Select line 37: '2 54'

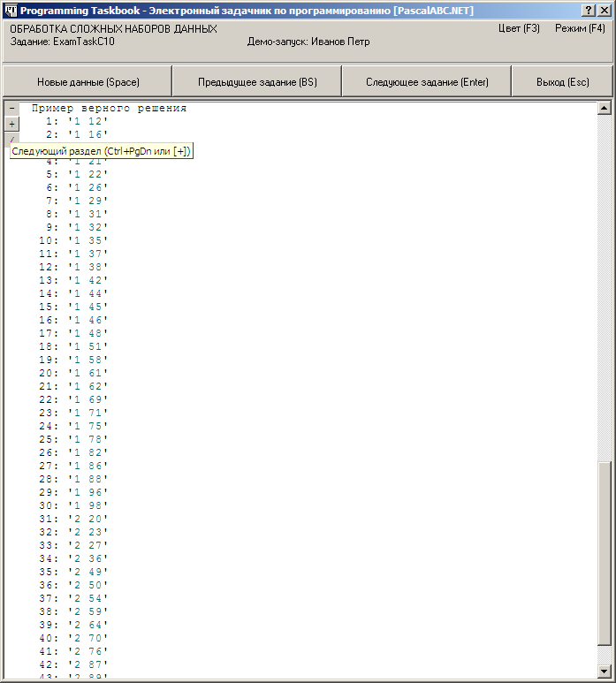pyautogui.click(x=73, y=598)
